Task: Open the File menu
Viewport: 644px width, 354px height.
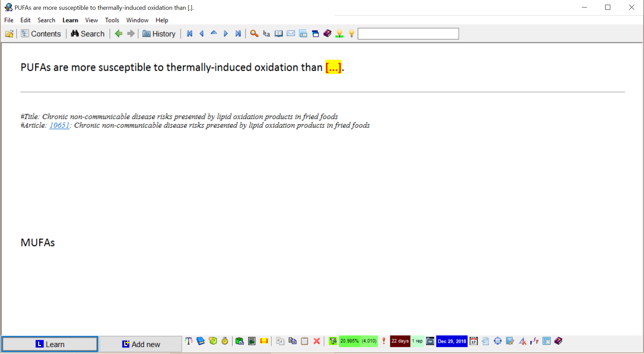Action: tap(9, 20)
